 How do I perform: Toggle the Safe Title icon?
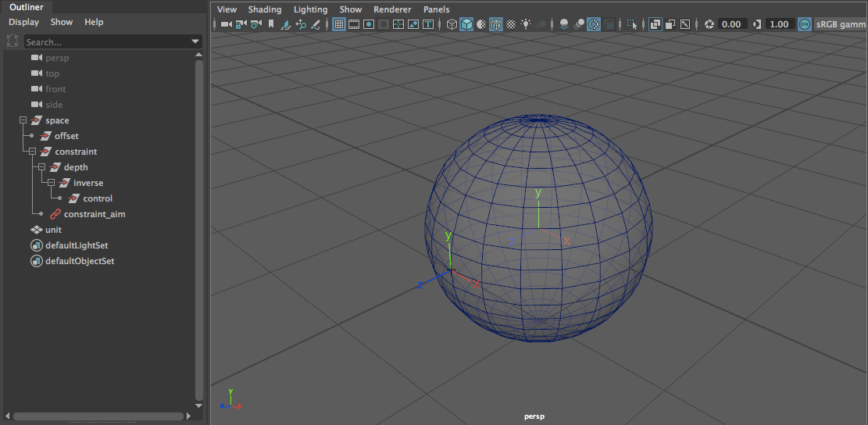(428, 24)
